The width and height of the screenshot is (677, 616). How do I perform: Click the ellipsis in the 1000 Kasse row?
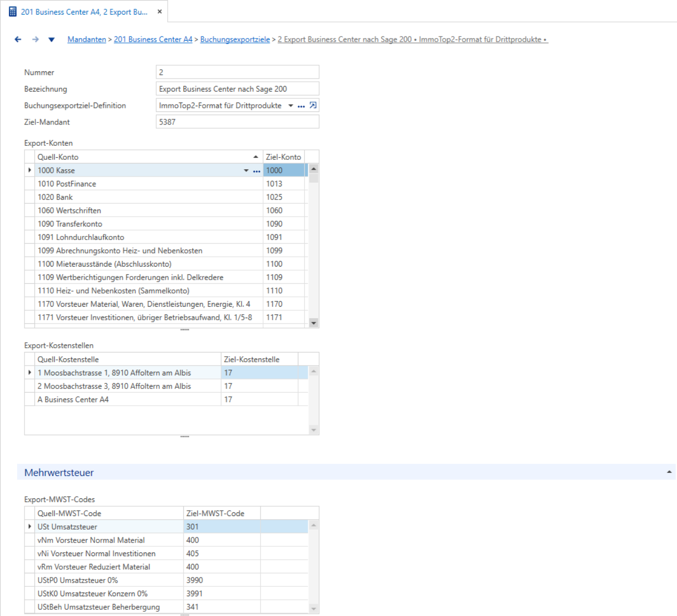tap(257, 171)
